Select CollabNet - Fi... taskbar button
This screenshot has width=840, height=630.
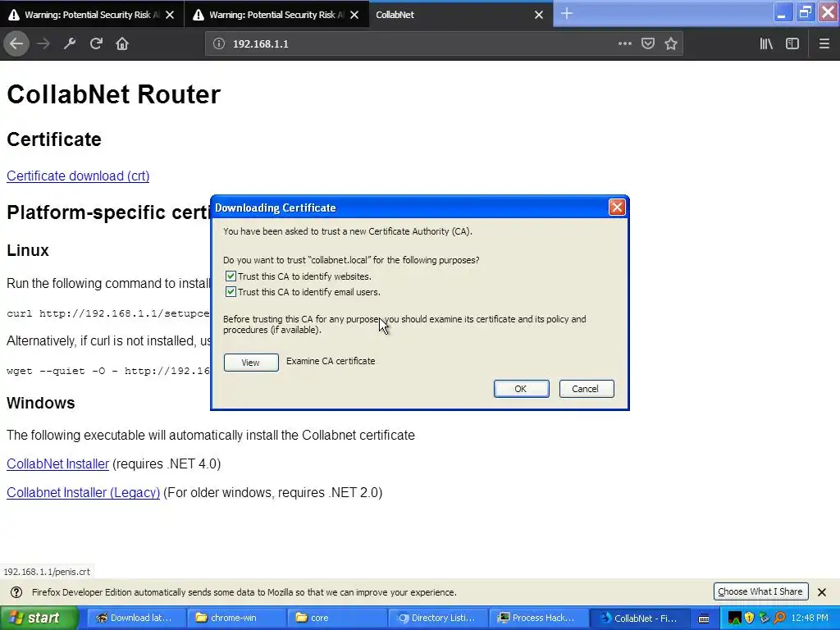(639, 618)
